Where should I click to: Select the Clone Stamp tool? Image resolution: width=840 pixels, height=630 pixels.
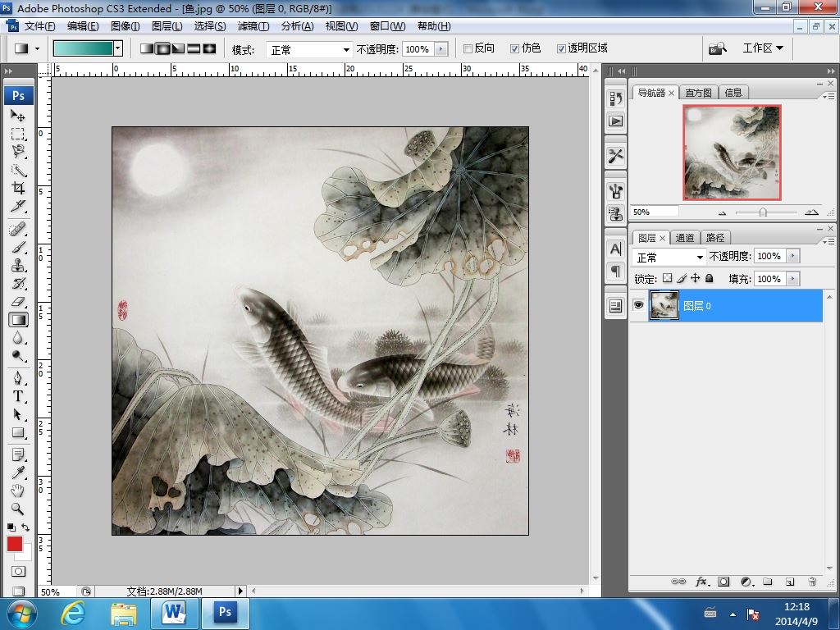pyautogui.click(x=18, y=265)
